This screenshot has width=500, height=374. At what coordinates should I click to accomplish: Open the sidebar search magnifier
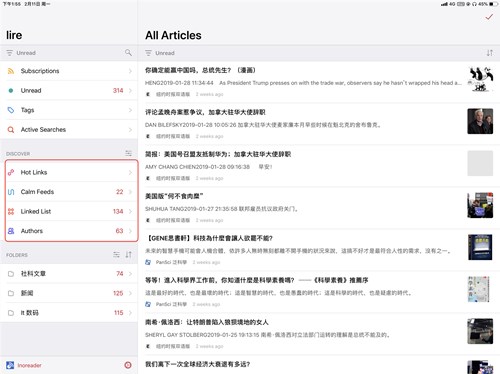coord(128,53)
